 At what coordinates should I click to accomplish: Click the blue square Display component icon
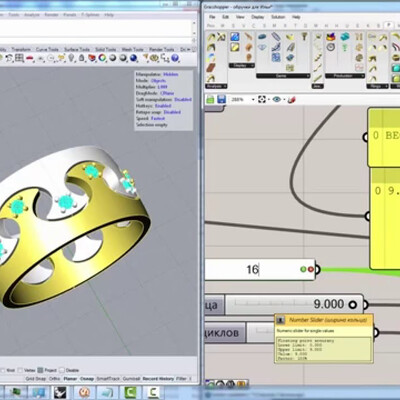pos(235,36)
